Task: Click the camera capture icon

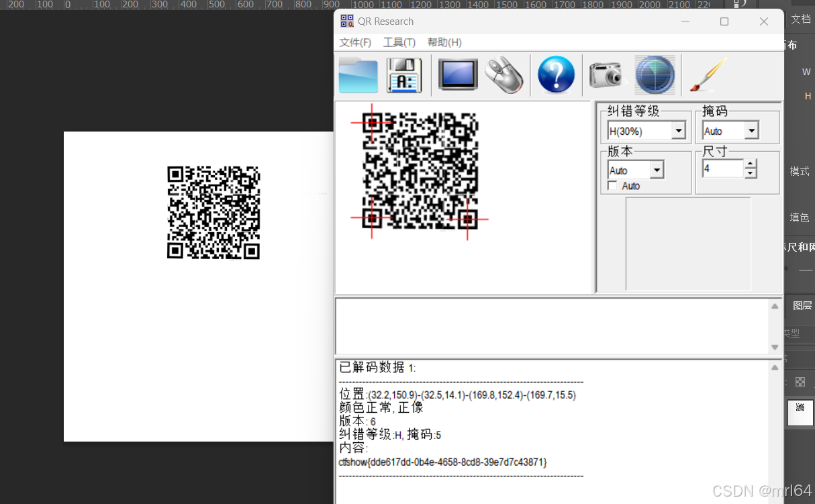Action: click(x=605, y=74)
